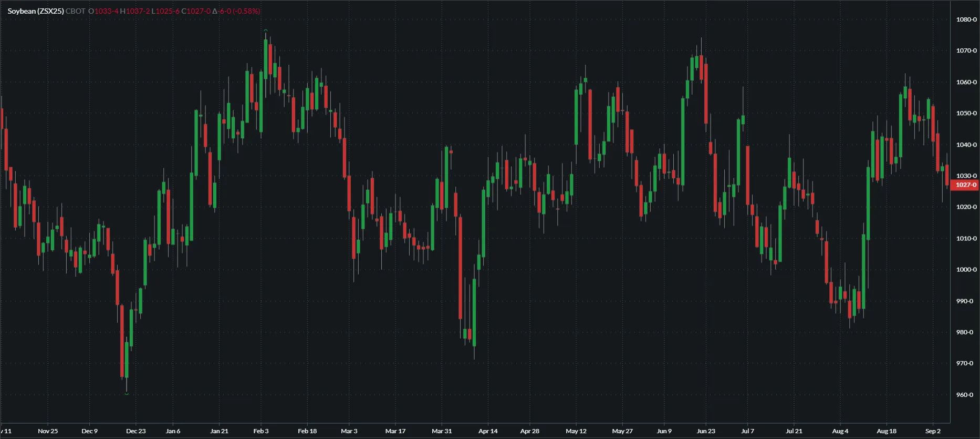This screenshot has height=439, width=980.
Task: Select the low value L1025-6
Action: [165, 11]
